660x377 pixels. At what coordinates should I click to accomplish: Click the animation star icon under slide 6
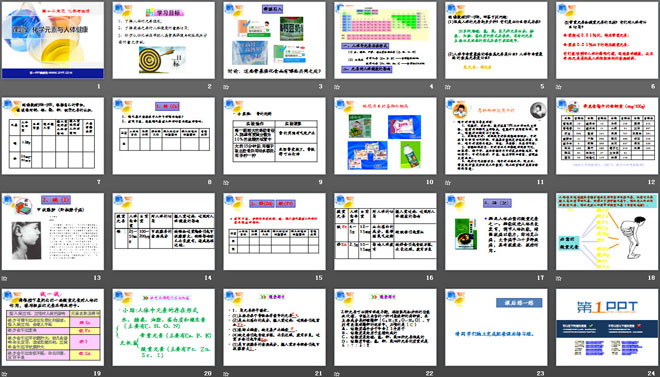point(559,87)
